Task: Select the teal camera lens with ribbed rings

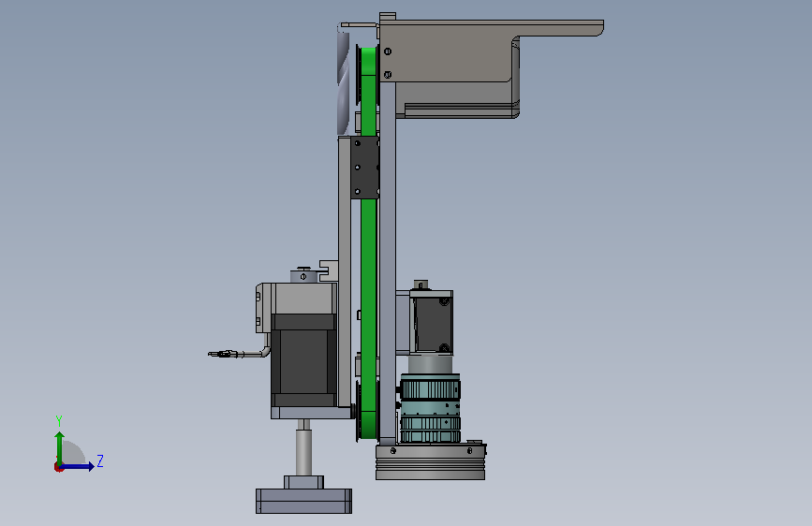Action: click(x=430, y=409)
